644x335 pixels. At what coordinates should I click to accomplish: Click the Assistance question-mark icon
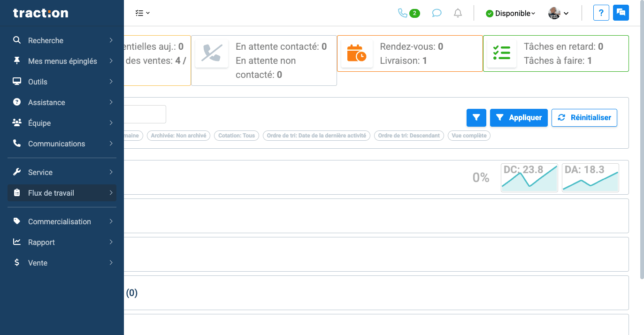[x=17, y=102]
